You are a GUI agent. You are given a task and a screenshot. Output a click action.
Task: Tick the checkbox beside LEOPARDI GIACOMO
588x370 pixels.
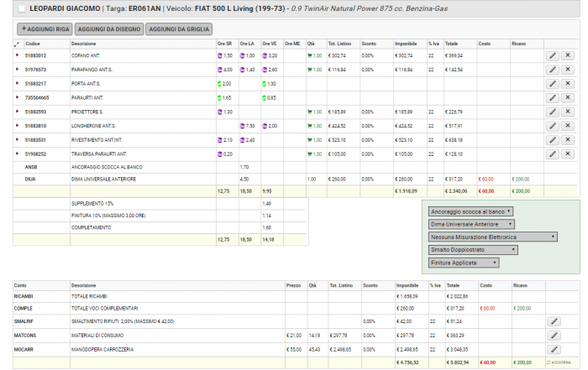tap(22, 8)
